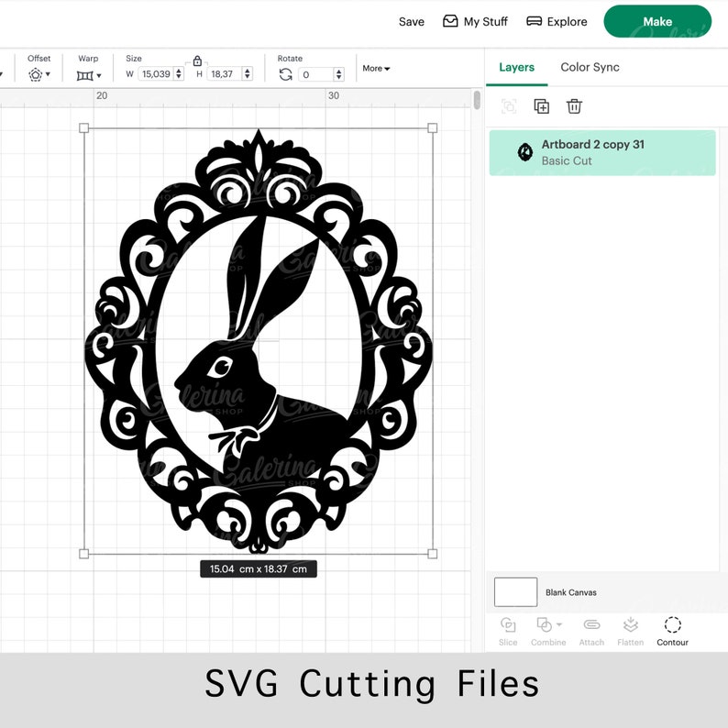Toggle the size aspect ratio lock
The image size is (728, 728).
click(197, 61)
